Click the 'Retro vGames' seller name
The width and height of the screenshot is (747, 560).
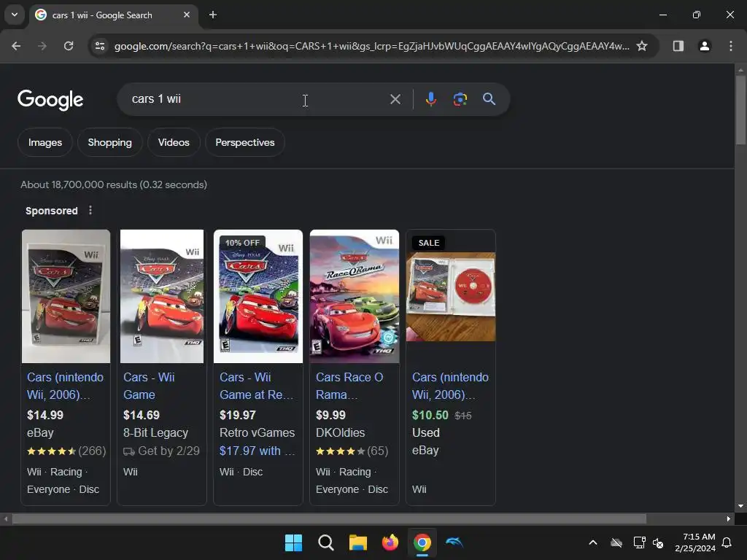[x=258, y=432]
